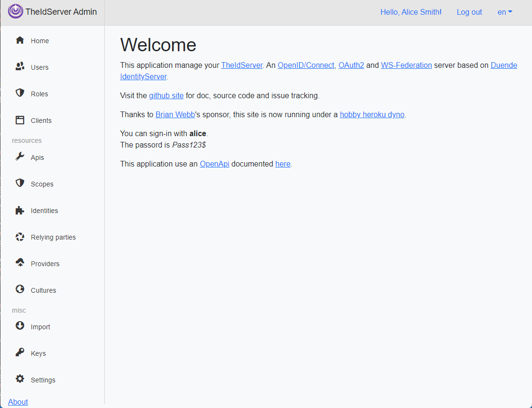The width and height of the screenshot is (532, 408).
Task: Open the OAuth2 link
Action: pyautogui.click(x=351, y=65)
